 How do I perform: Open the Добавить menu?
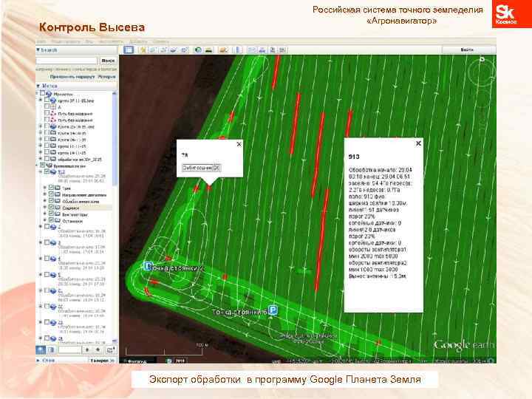point(138,41)
